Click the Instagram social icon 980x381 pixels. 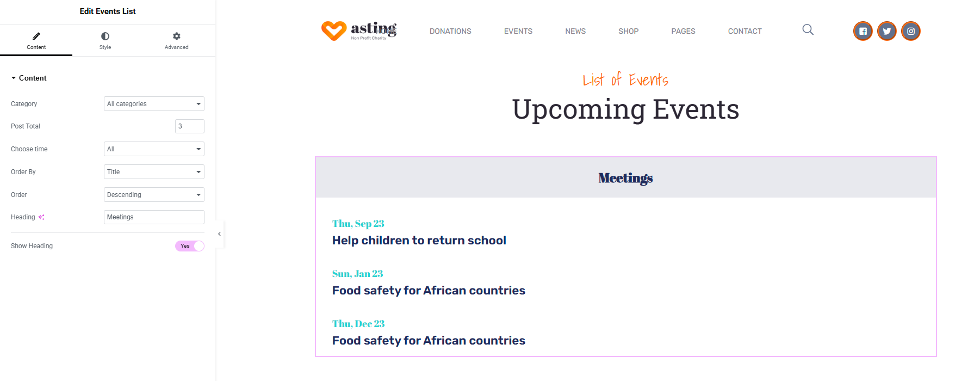(x=910, y=31)
